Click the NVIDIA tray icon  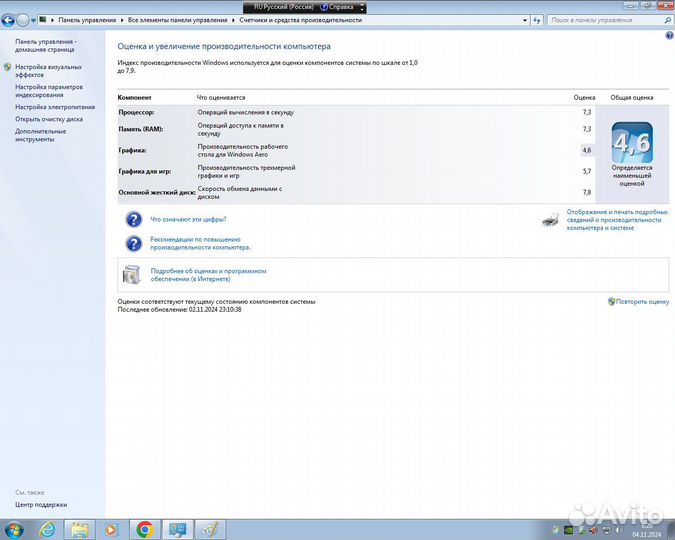569,530
